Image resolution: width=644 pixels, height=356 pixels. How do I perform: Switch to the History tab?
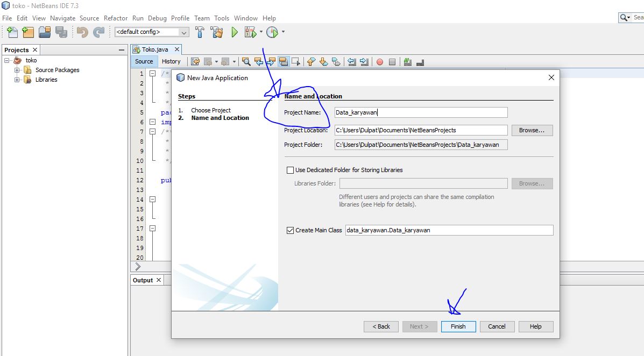[x=171, y=61]
